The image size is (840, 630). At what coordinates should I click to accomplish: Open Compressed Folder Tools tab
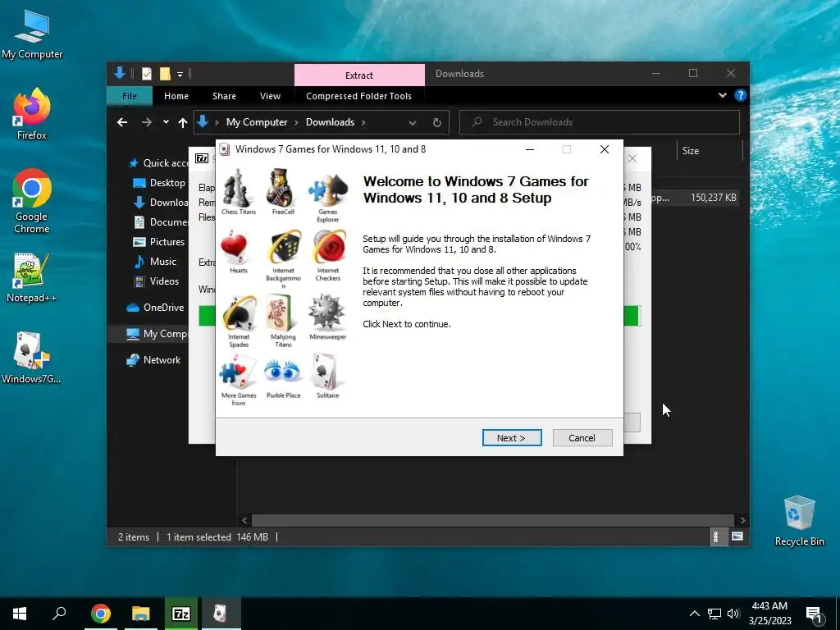tap(359, 96)
